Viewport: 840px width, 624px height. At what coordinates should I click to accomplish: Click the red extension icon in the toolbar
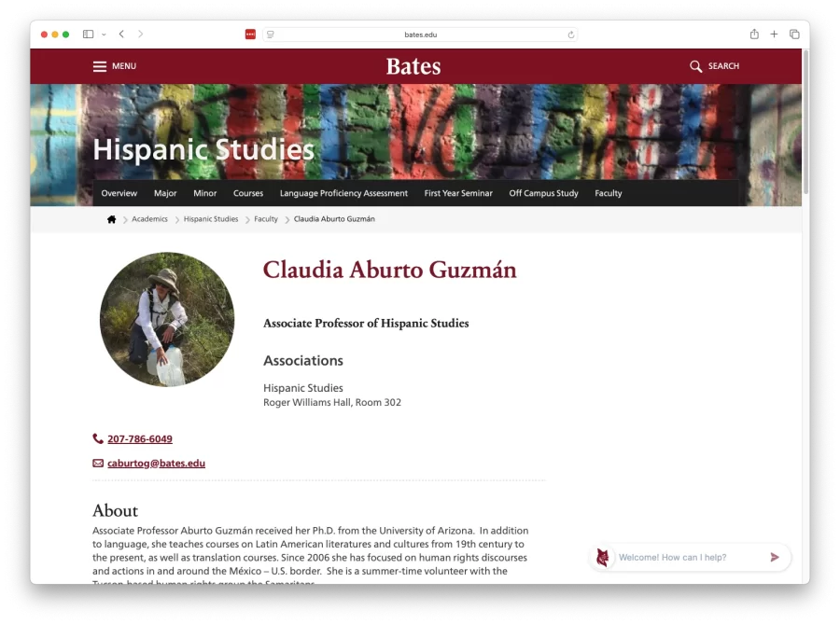(250, 34)
